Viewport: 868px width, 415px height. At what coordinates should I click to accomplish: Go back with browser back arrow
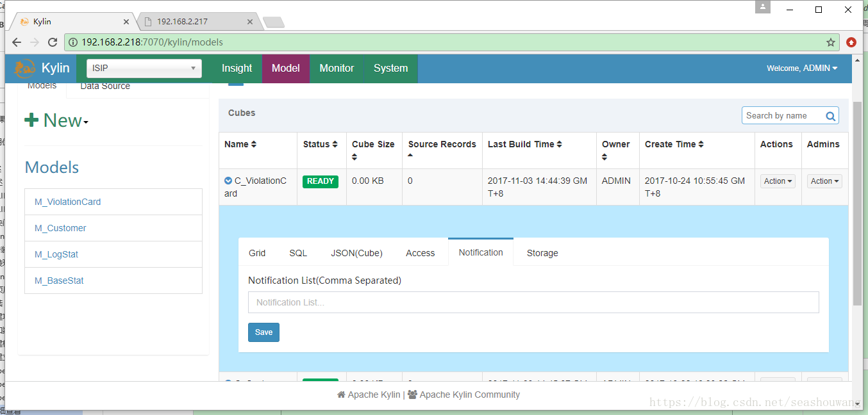[x=17, y=42]
